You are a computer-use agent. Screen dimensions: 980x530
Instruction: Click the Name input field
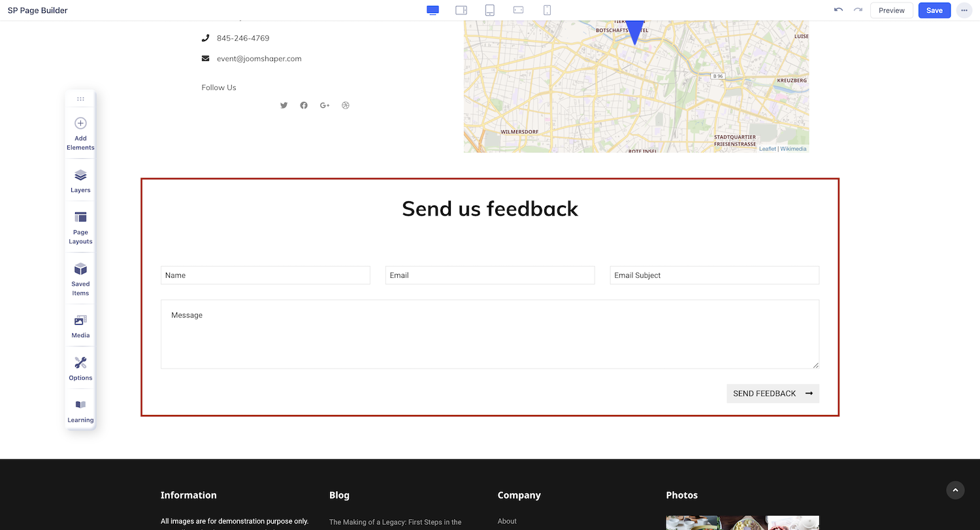click(265, 275)
